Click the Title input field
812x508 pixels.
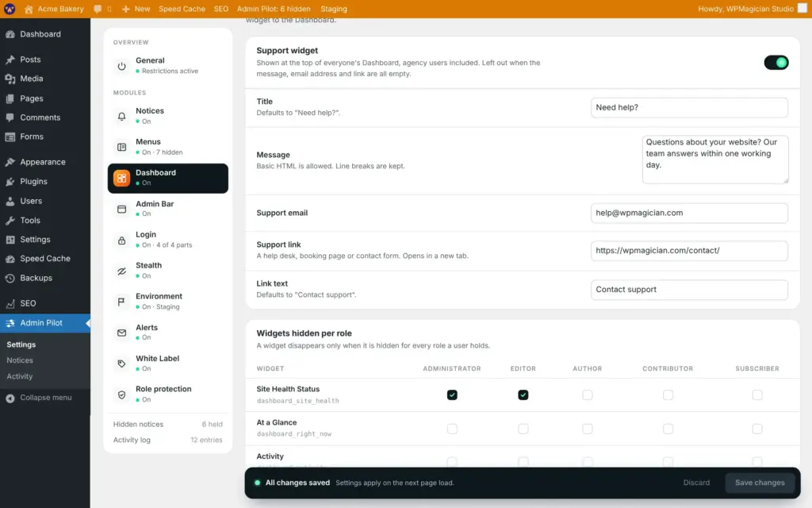689,108
